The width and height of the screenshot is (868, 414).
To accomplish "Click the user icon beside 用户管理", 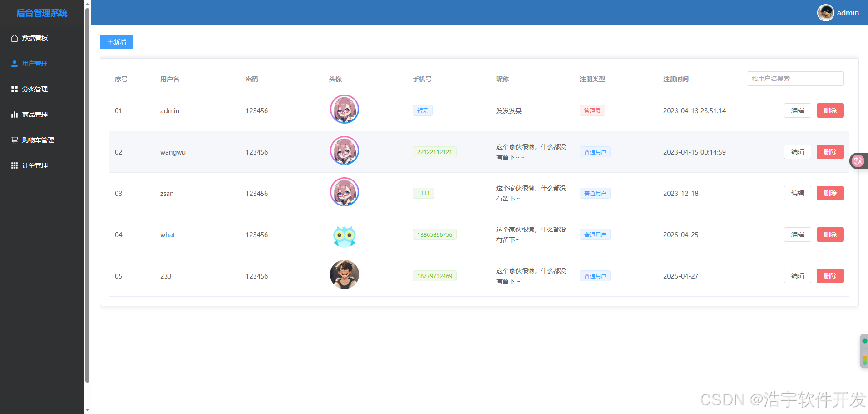I will point(15,64).
